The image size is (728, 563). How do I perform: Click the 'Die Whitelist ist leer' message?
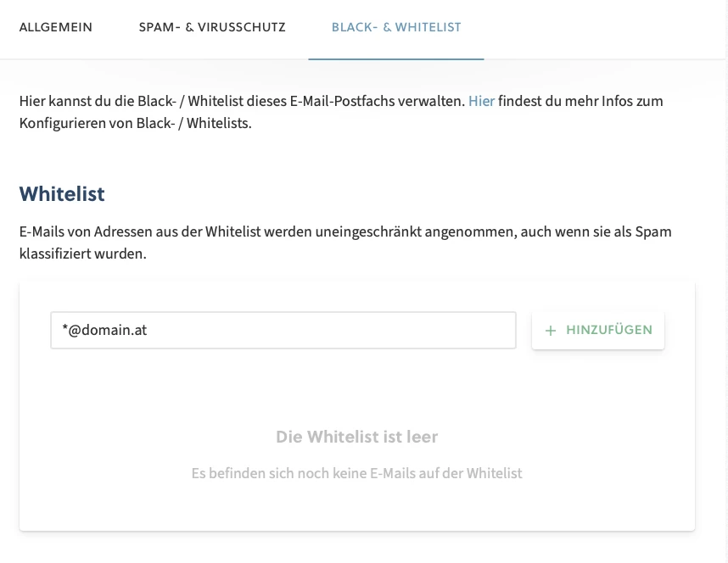(356, 437)
